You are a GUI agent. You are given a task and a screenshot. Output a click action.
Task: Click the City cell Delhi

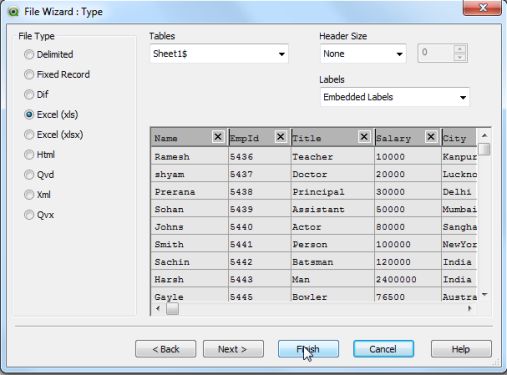point(459,192)
